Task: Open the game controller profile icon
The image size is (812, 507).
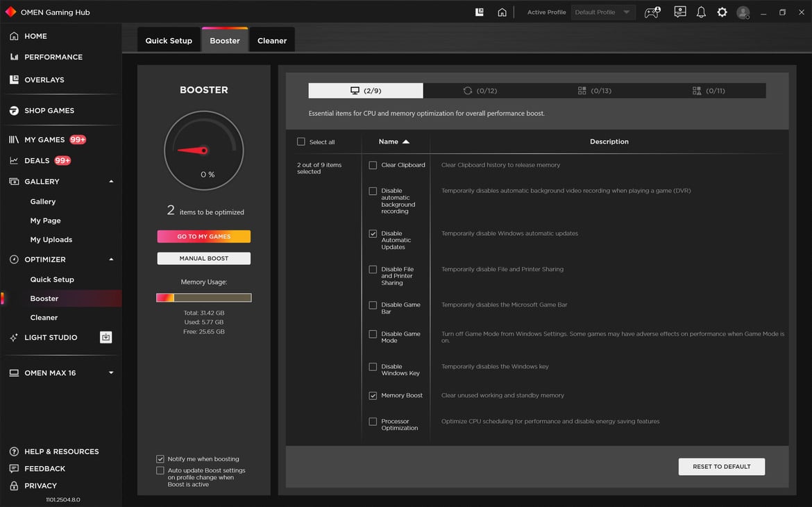Action: (652, 12)
